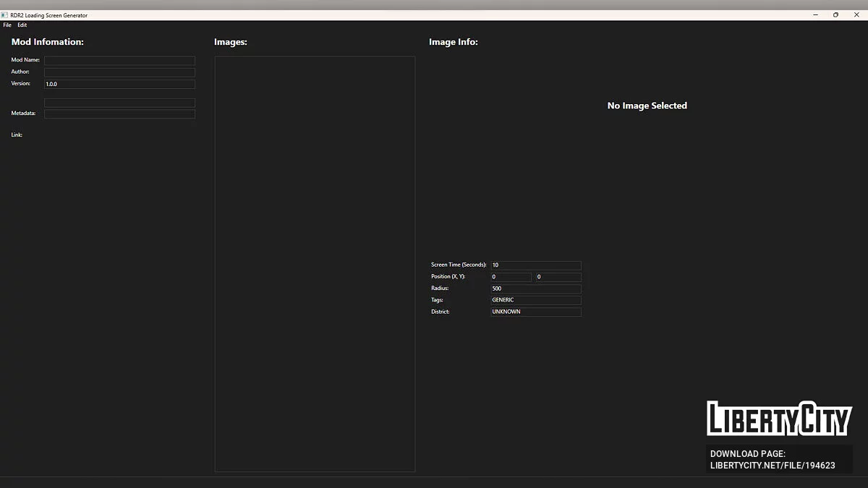This screenshot has height=488, width=868.
Task: Click into the Author input box
Action: click(119, 72)
